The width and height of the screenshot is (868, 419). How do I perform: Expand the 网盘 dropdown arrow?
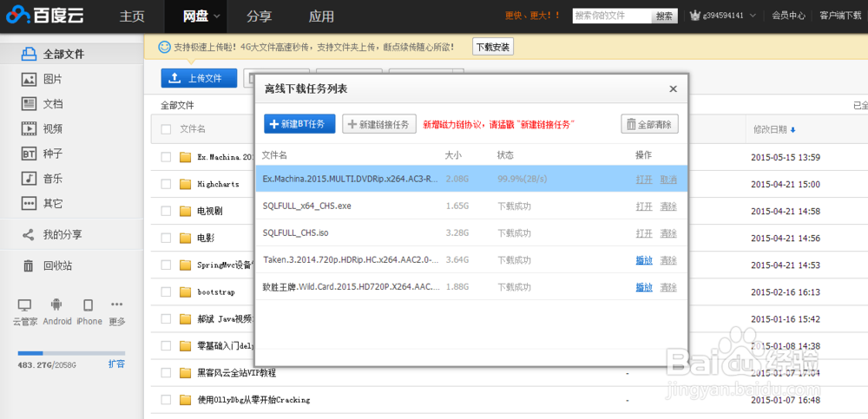(216, 16)
